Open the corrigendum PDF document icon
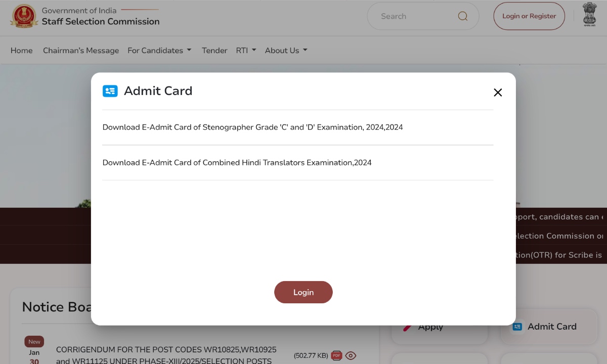Image resolution: width=607 pixels, height=364 pixels. pyautogui.click(x=336, y=355)
